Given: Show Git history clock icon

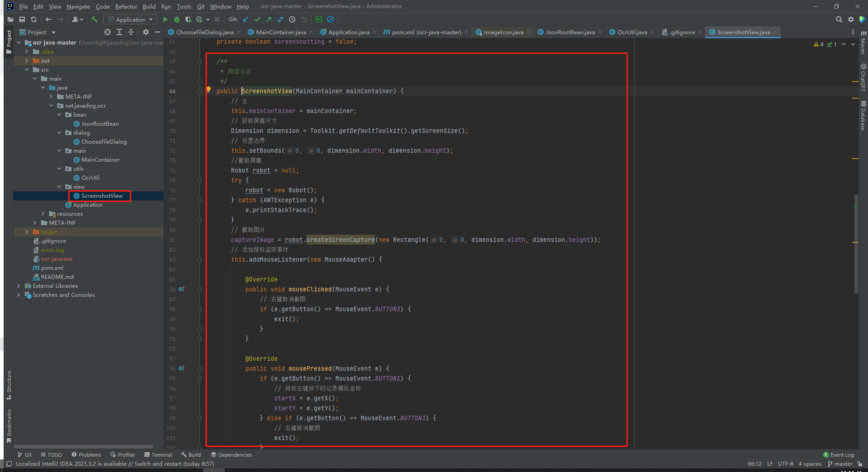Looking at the screenshot, I should (292, 19).
